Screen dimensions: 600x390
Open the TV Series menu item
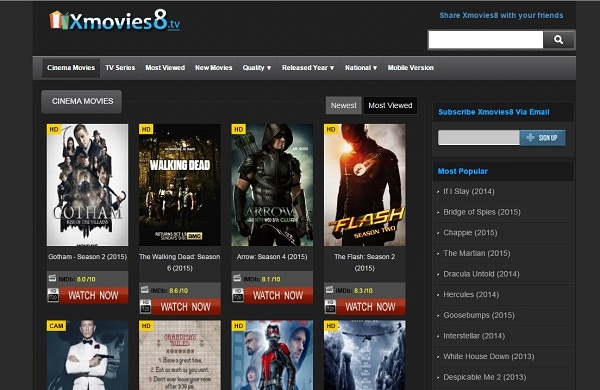coord(120,68)
